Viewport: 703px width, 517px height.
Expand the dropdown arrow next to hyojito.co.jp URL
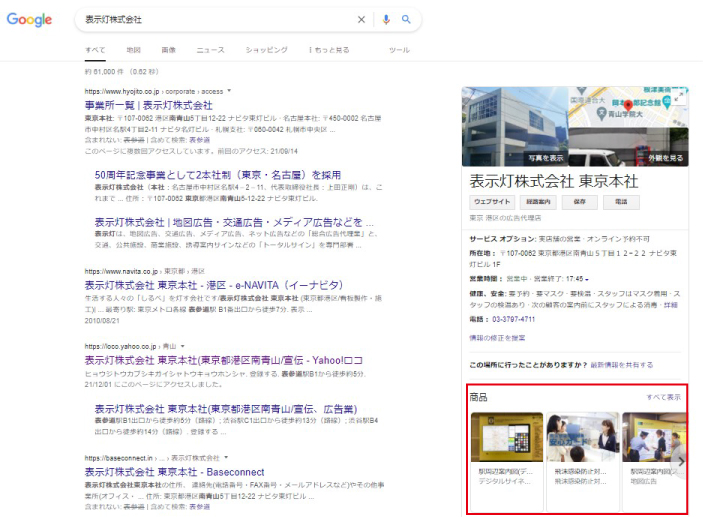(x=229, y=91)
